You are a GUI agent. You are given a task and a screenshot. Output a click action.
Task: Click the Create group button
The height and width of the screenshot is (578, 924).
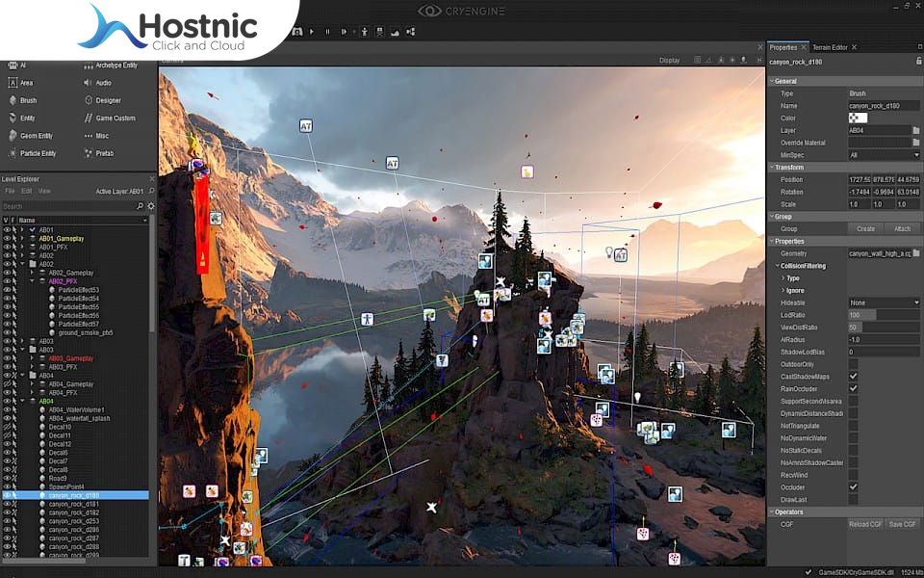click(x=865, y=229)
